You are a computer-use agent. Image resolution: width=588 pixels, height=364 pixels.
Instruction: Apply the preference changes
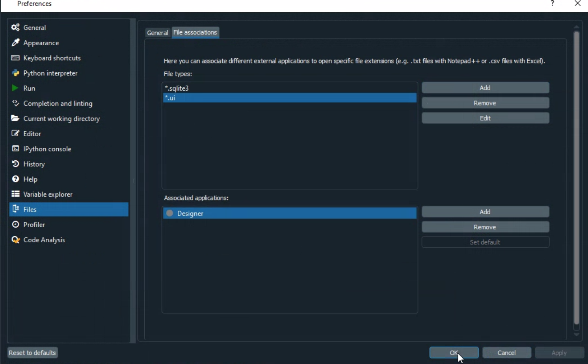pos(558,353)
